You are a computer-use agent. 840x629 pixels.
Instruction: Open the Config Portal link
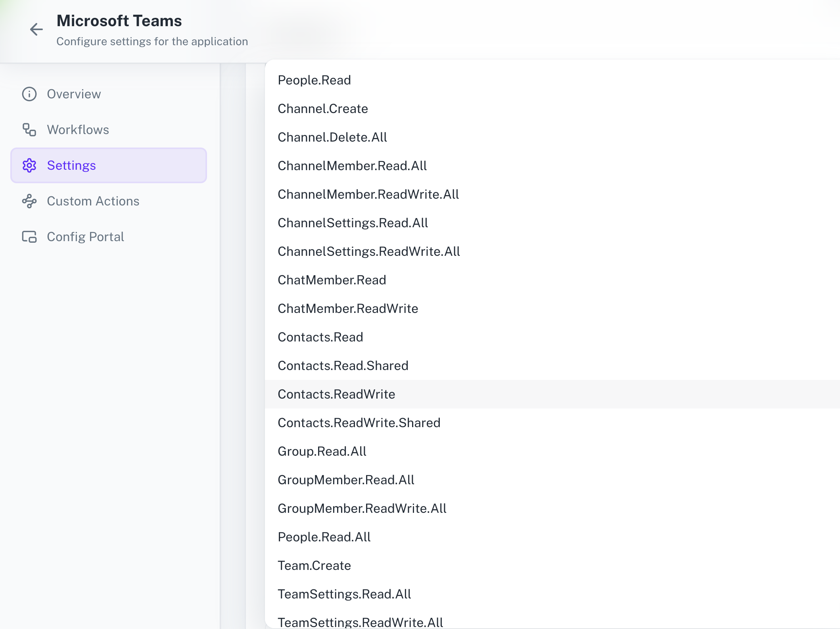85,237
